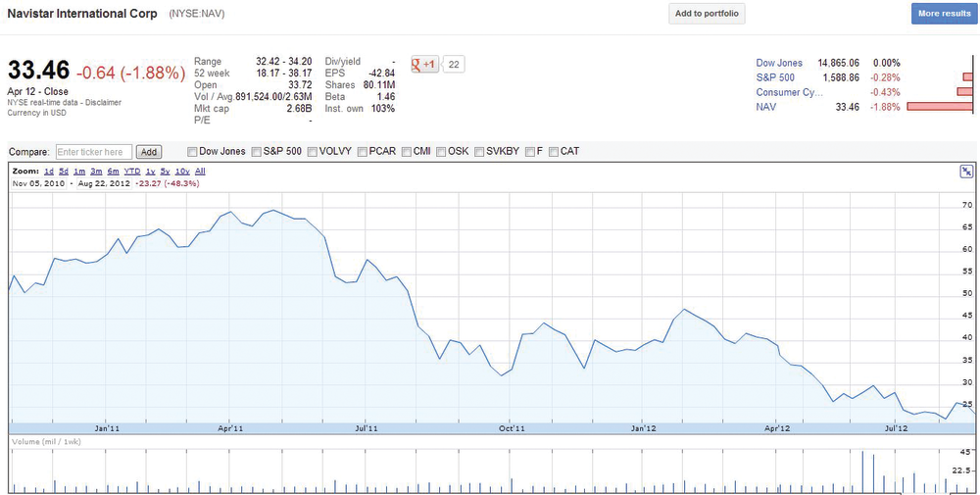Expand chart with the fullscreen icon

pyautogui.click(x=966, y=172)
